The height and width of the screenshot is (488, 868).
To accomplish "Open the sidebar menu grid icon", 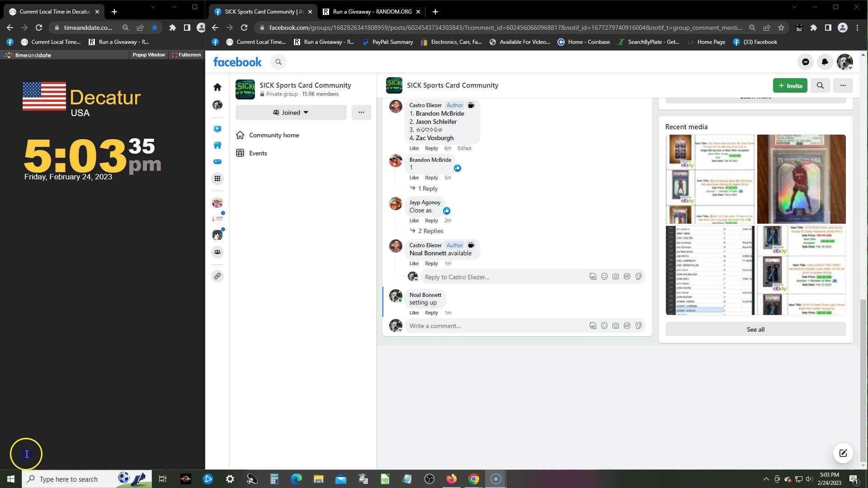I will [217, 178].
